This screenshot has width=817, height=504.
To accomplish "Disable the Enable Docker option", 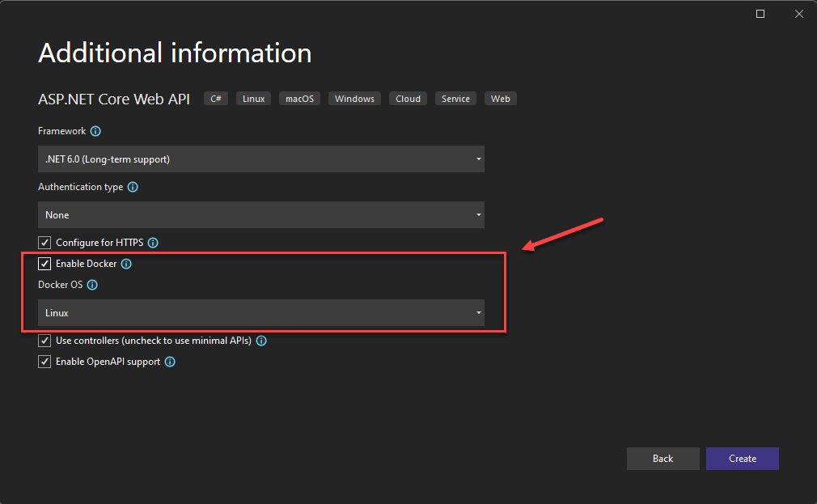I will tap(44, 263).
